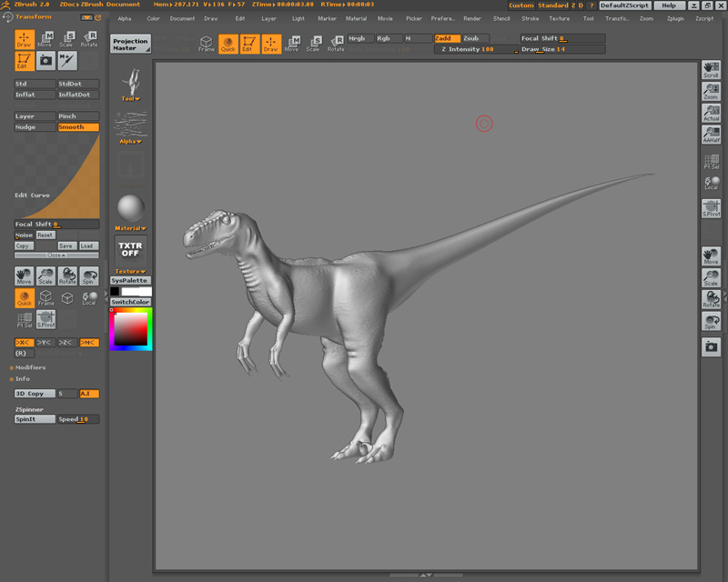Click the mark object icon beside the Transform camera
Image resolution: width=728 pixels, height=582 pixels.
(x=67, y=61)
